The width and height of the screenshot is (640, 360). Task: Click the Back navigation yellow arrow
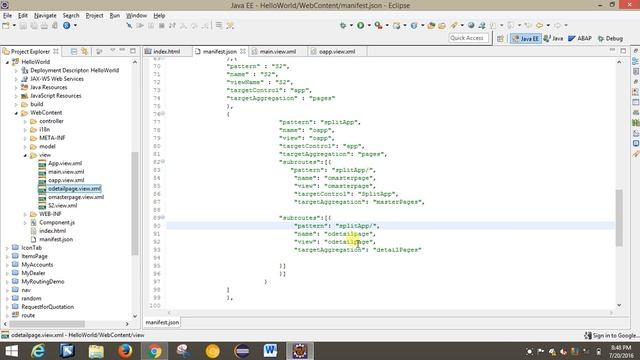click(x=540, y=25)
